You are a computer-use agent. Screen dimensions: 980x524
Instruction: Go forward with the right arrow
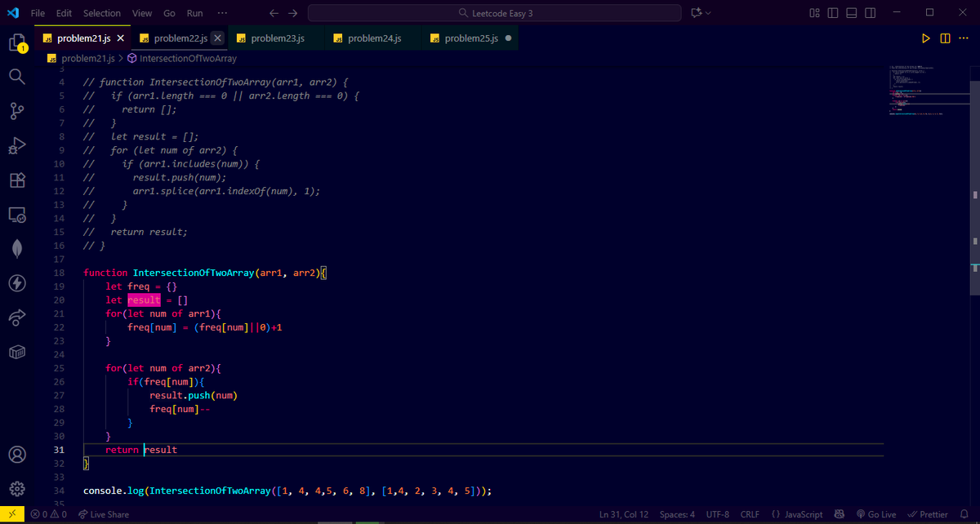pyautogui.click(x=292, y=13)
